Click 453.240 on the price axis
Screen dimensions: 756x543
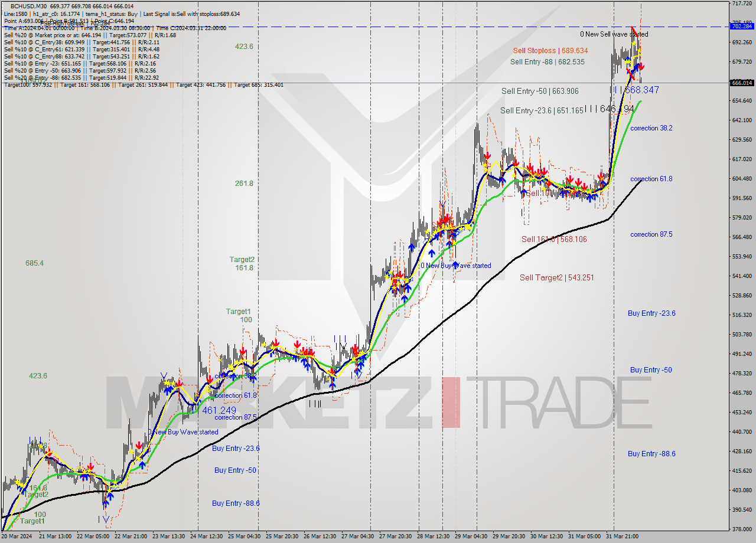point(742,413)
